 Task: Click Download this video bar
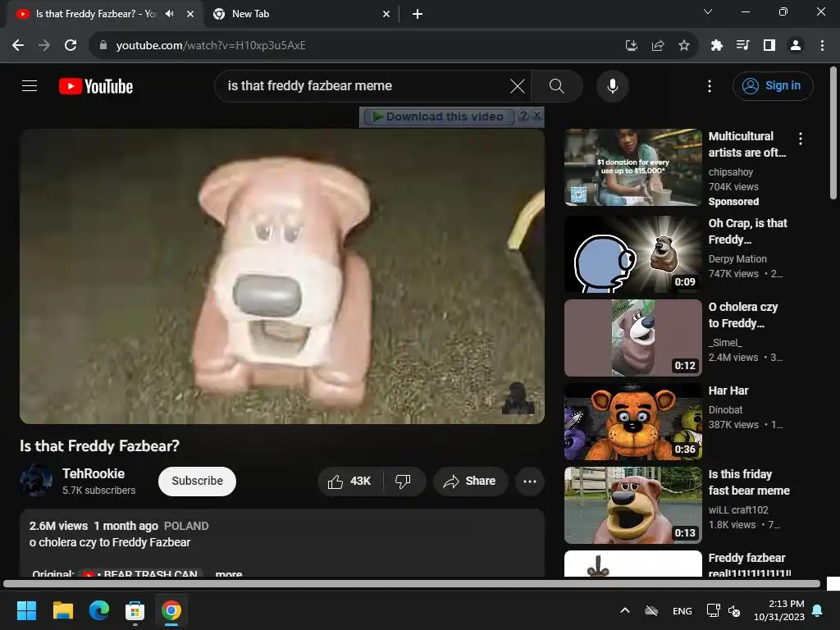pyautogui.click(x=439, y=116)
